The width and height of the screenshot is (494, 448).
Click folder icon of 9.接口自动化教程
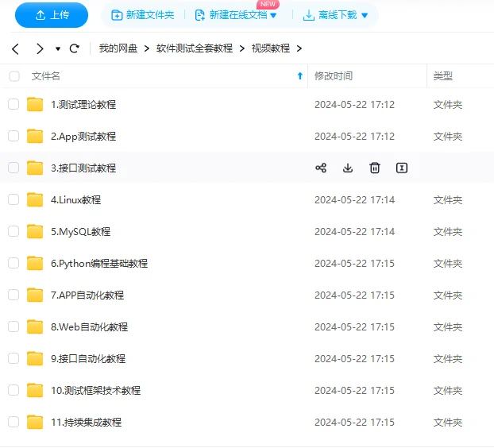[x=35, y=358]
